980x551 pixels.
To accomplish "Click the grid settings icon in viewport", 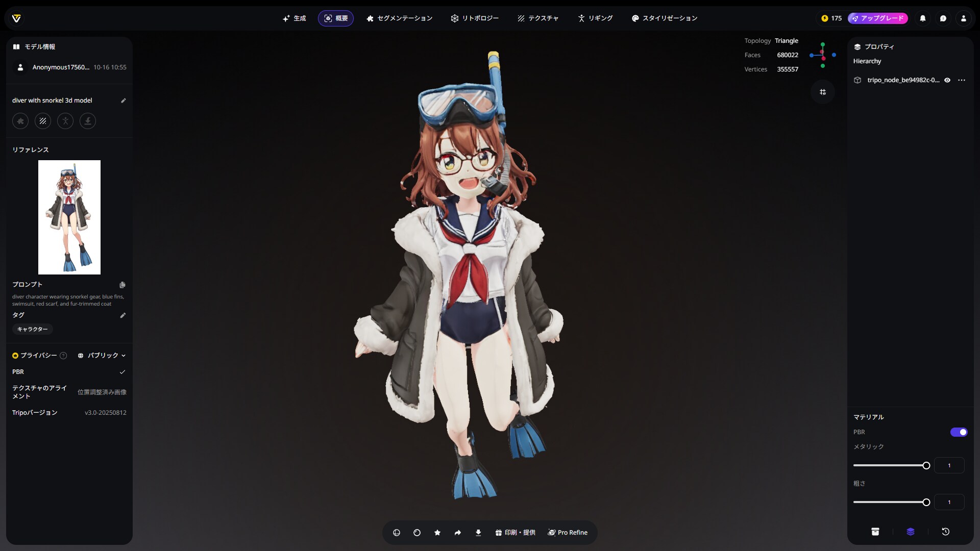I will pyautogui.click(x=823, y=92).
